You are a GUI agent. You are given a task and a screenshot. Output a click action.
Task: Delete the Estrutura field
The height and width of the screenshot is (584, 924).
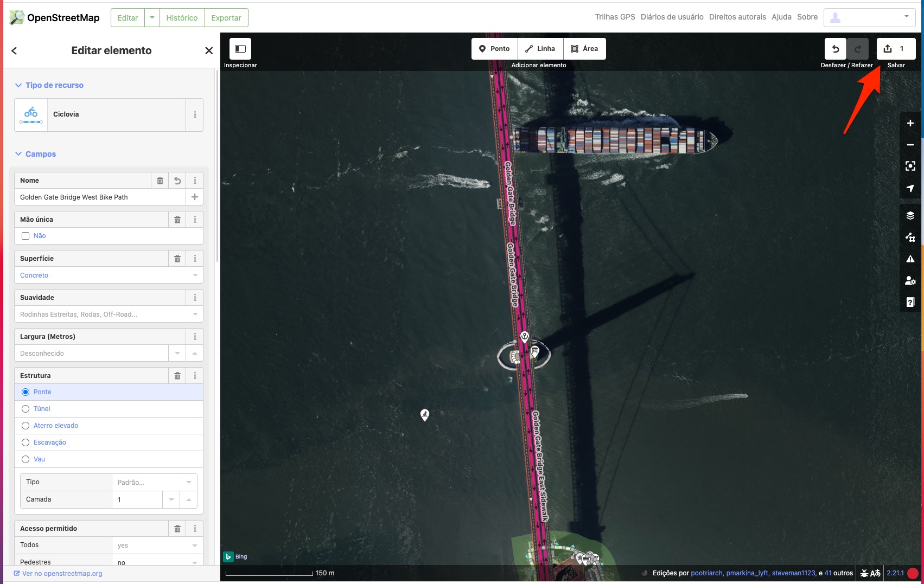pos(177,376)
